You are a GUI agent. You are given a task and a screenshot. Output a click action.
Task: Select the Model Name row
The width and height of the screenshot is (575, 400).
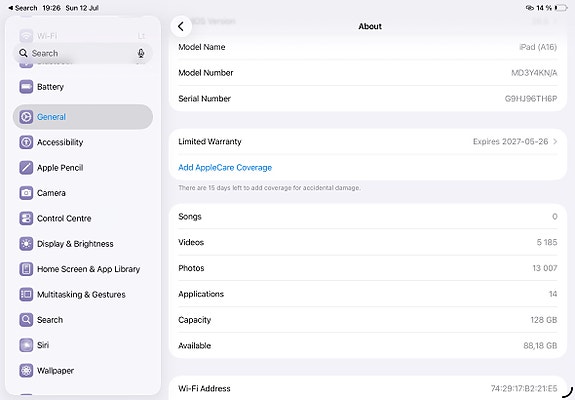[x=368, y=47]
